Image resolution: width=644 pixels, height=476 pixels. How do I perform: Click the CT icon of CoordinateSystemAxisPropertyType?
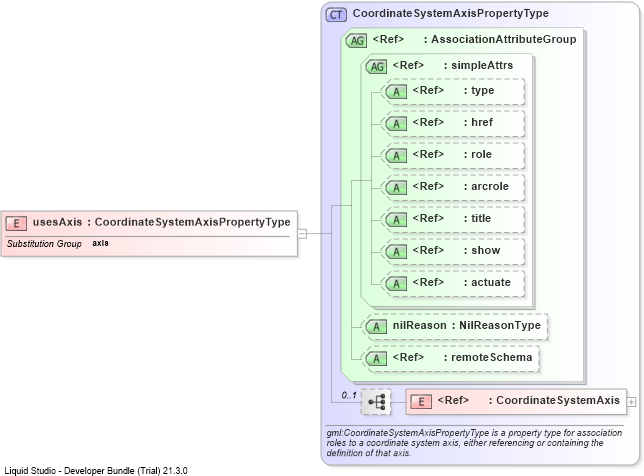click(336, 15)
